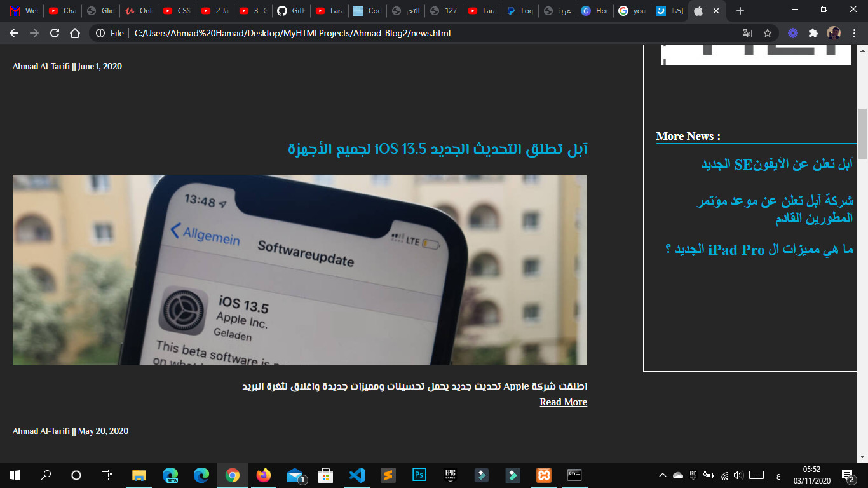The width and height of the screenshot is (868, 488).
Task: Launch Microsoft Edge from the taskbar
Action: click(x=201, y=475)
